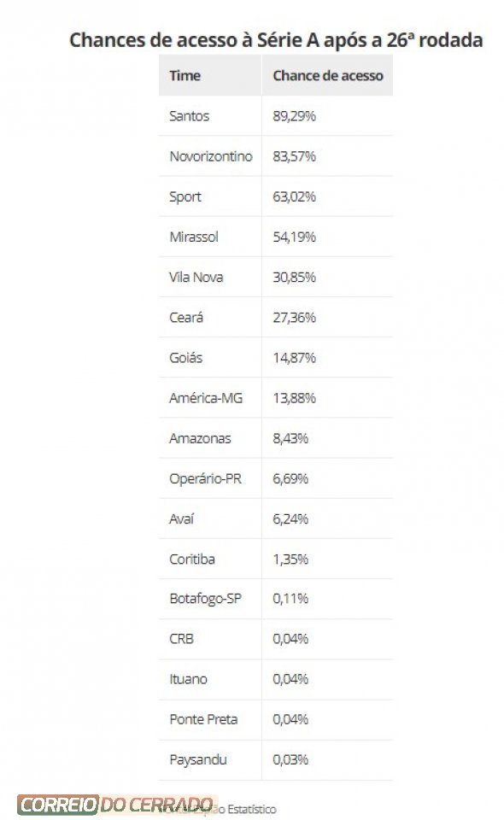Image resolution: width=504 pixels, height=820 pixels.
Task: Select the Ituano team name
Action: (188, 679)
